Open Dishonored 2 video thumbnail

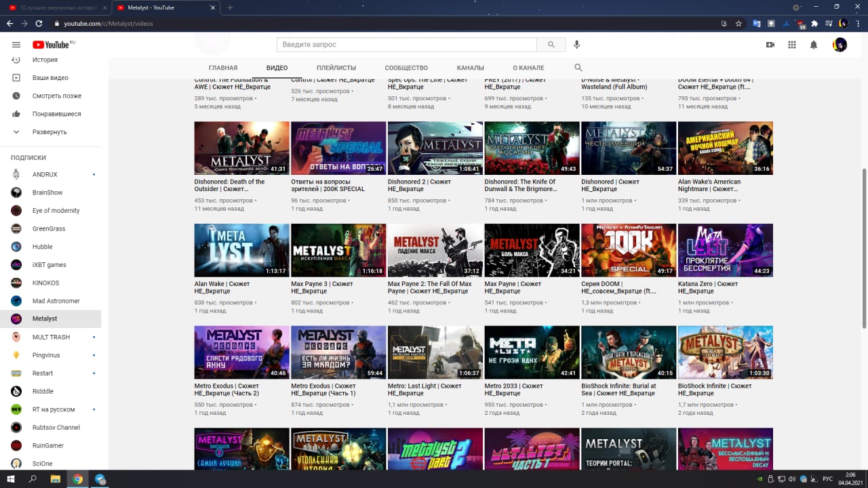[x=435, y=148]
